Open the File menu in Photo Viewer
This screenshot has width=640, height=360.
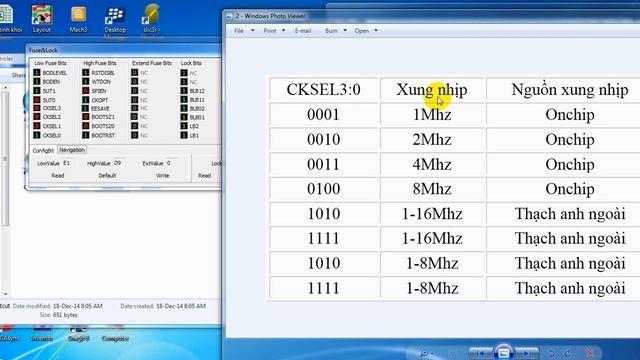[x=244, y=31]
